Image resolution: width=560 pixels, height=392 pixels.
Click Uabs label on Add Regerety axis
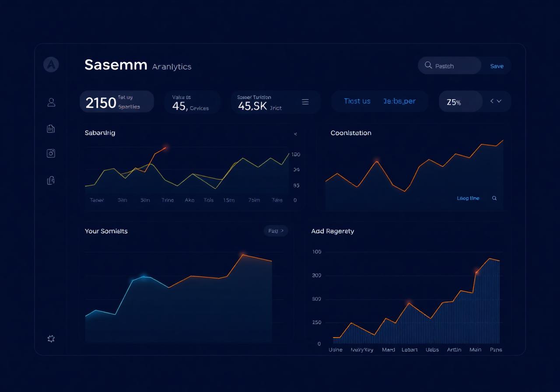pyautogui.click(x=432, y=350)
